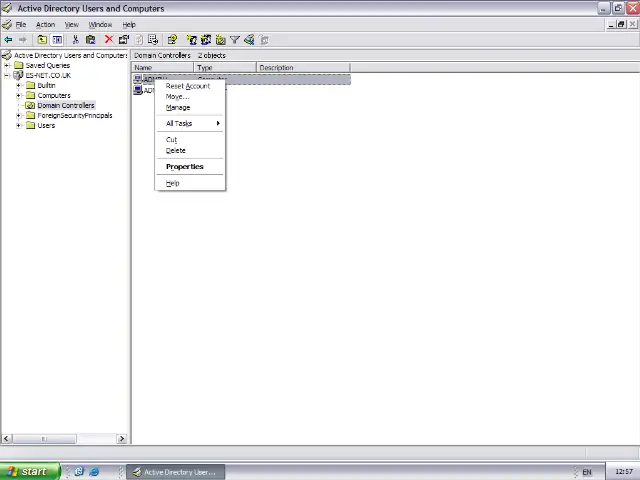The width and height of the screenshot is (640, 480).
Task: Click the Back arrow in the toolbar
Action: pos(8,40)
